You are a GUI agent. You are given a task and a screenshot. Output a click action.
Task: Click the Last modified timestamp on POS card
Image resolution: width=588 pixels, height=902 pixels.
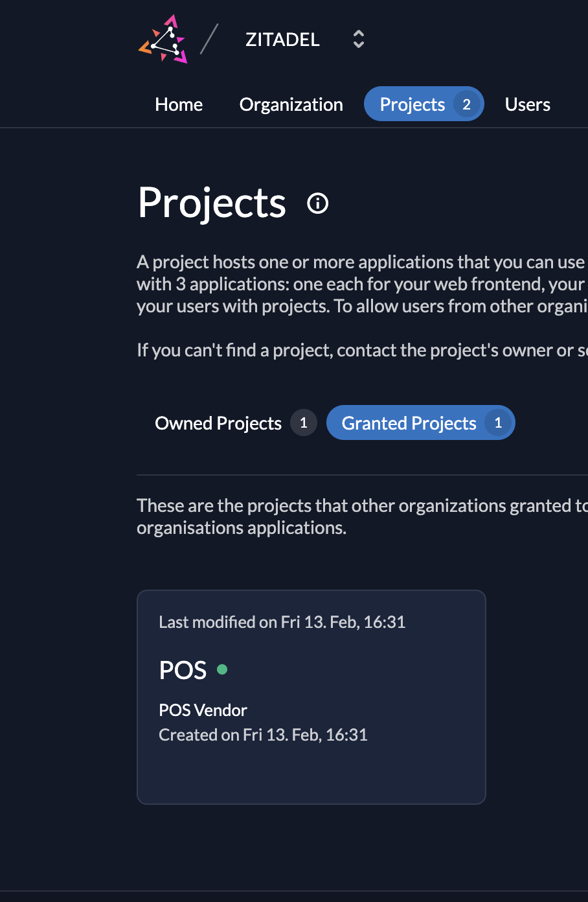[x=282, y=622]
